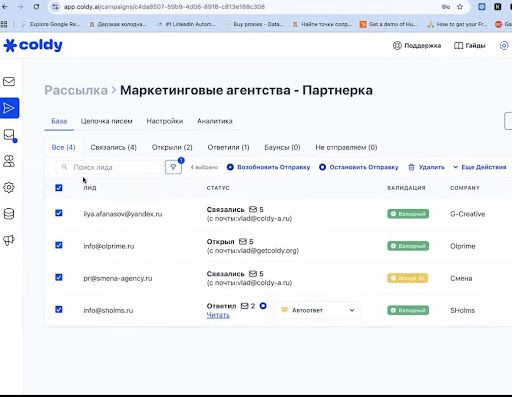The width and height of the screenshot is (512, 397).
Task: Click the info@sholms.ru lead email
Action: 108,310
